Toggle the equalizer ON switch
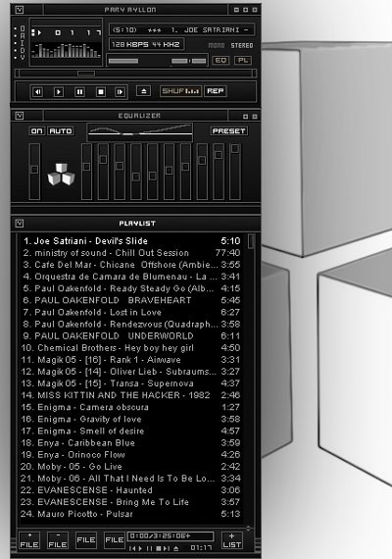The image size is (392, 559). coord(36,130)
